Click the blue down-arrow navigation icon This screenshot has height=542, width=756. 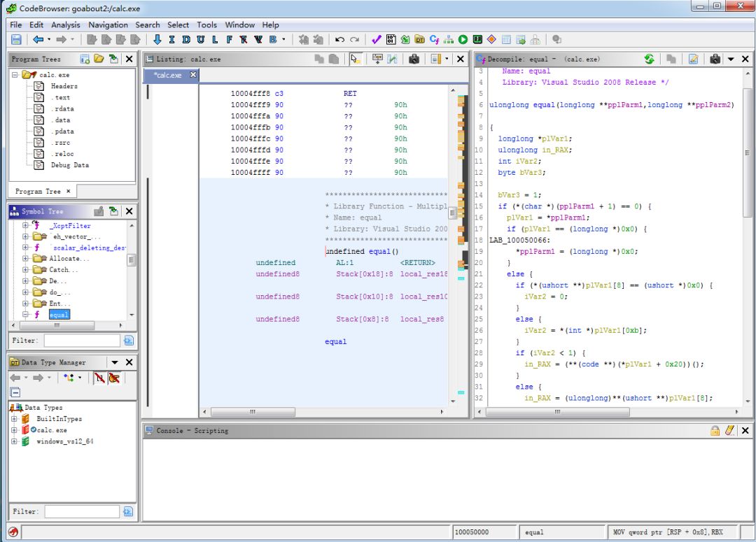point(157,40)
